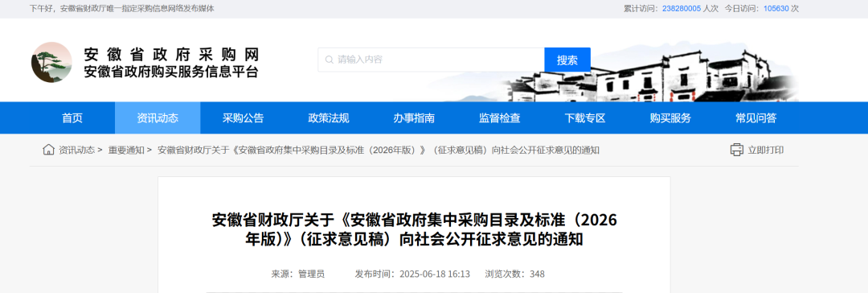
Task: Click the 重要通知 breadcrumb link
Action: (126, 151)
